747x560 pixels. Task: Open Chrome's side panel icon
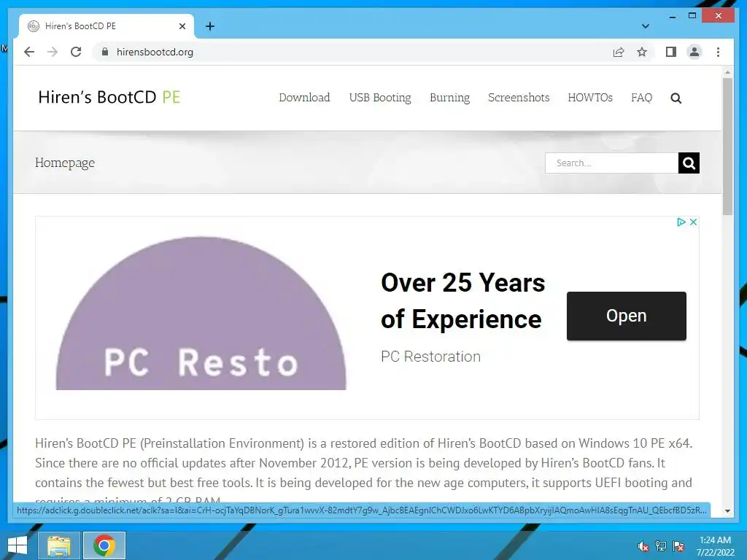(671, 52)
